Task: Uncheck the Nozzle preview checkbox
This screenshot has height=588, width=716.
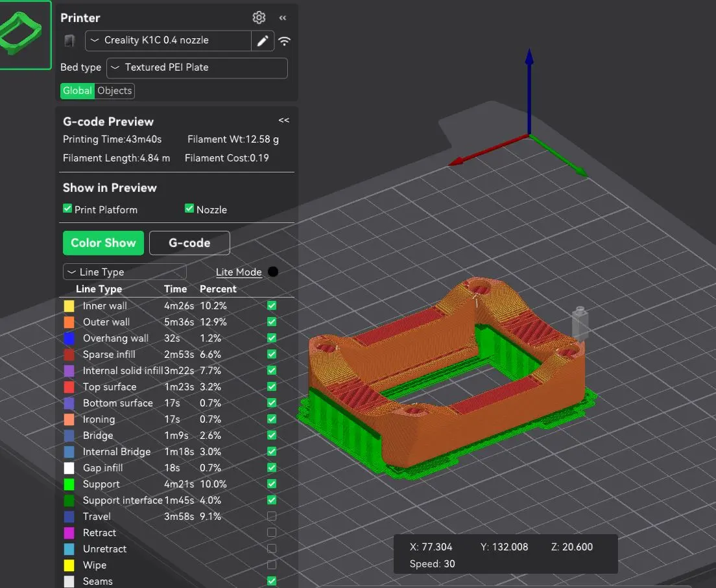Action: 189,209
